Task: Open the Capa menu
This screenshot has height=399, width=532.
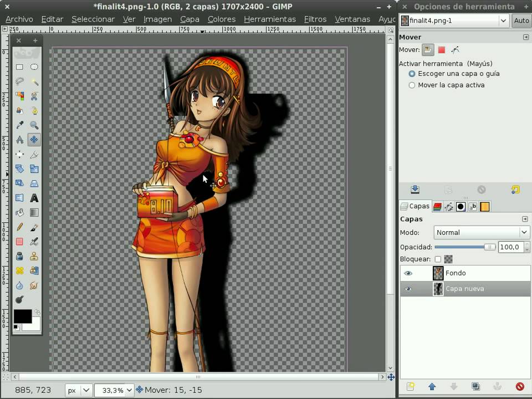Action: point(190,19)
